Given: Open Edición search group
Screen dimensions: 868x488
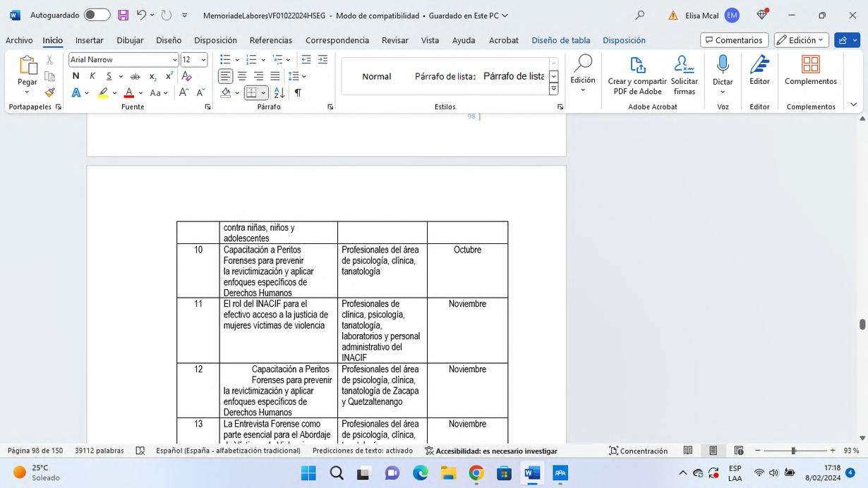Looking at the screenshot, I should coord(583,73).
